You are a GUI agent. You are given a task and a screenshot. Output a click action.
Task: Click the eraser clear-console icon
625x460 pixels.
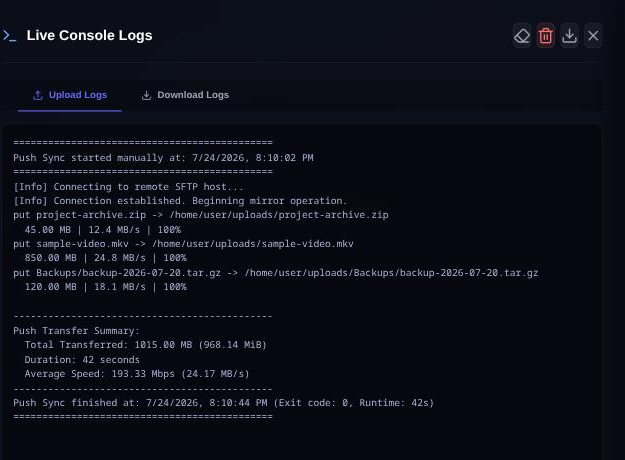522,36
